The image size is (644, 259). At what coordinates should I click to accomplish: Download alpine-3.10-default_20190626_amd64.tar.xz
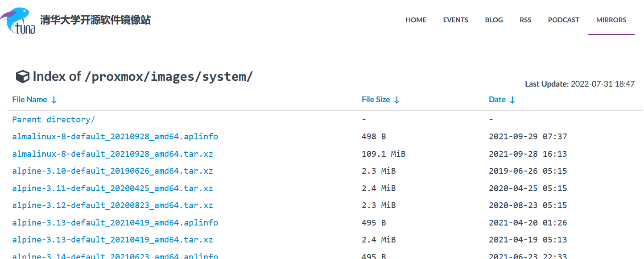click(x=112, y=171)
